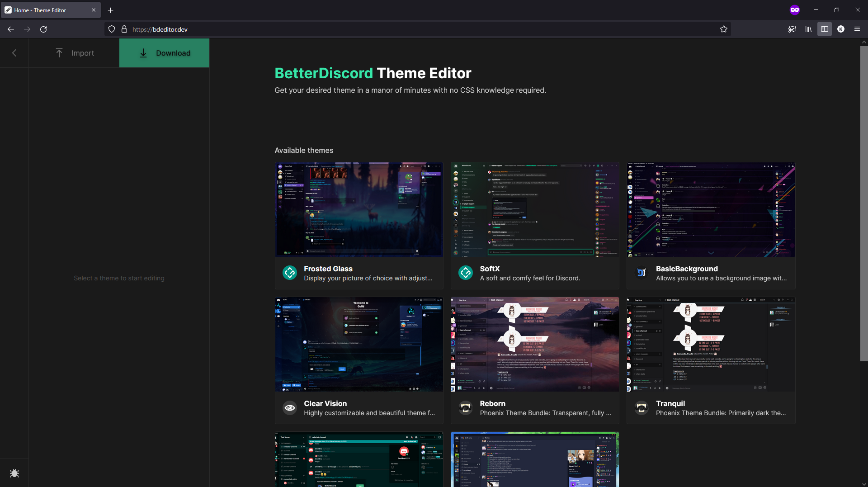Click the SoftX author avatar icon
Screen dimensions: 868x487
466,273
